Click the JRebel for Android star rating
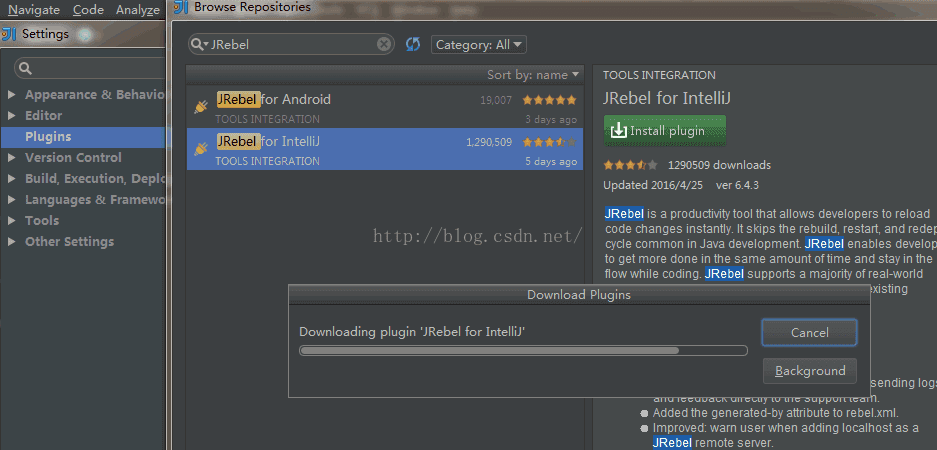The width and height of the screenshot is (937, 450). (x=550, y=100)
